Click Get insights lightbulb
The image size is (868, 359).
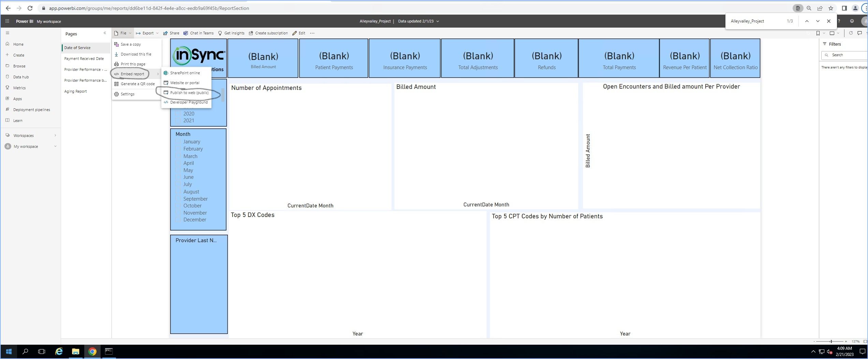pos(231,33)
